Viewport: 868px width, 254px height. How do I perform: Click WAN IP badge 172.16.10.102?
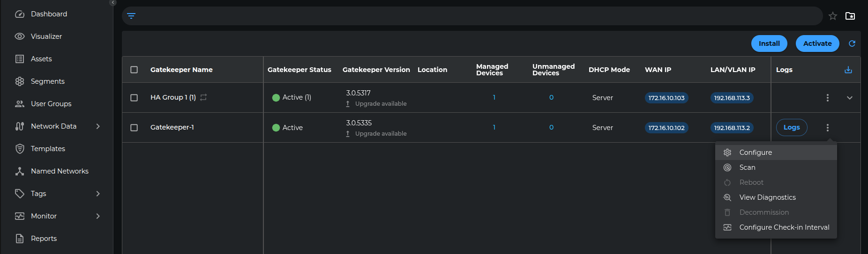click(666, 128)
